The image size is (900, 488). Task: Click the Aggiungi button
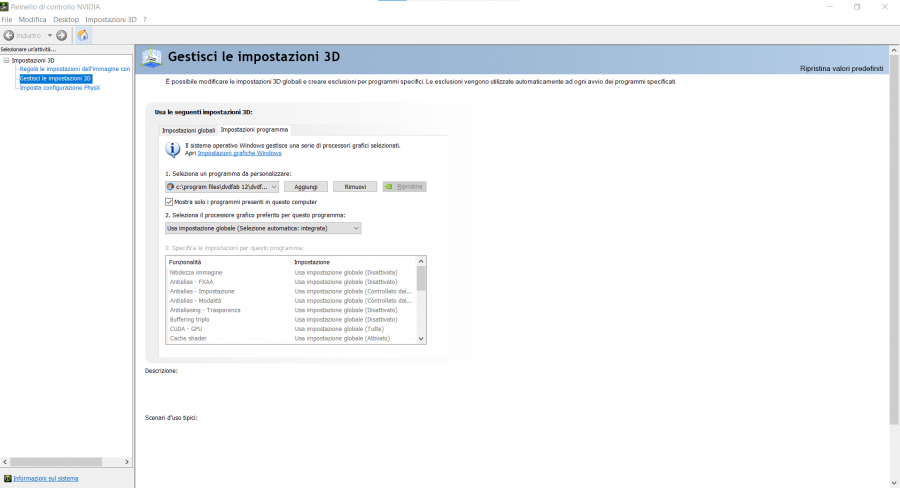[306, 187]
